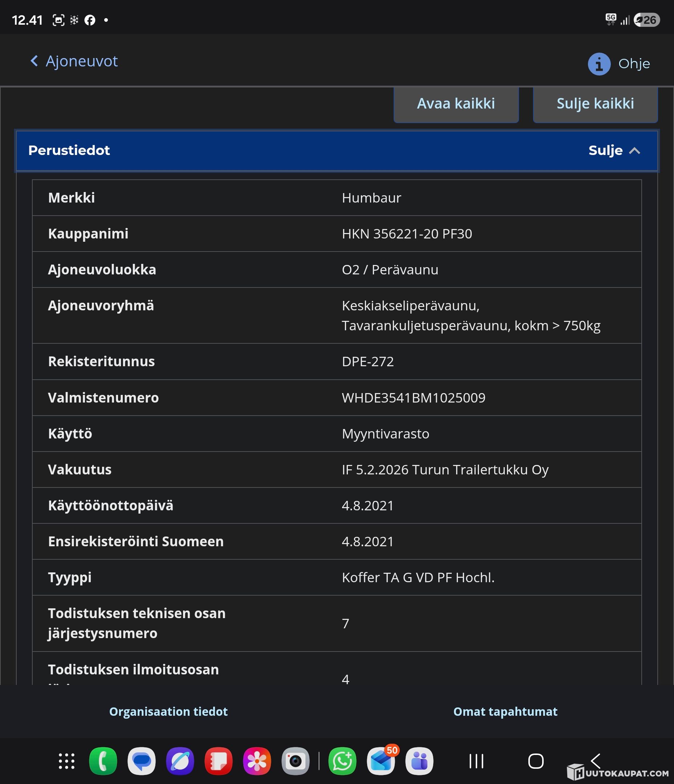Image resolution: width=674 pixels, height=784 pixels.
Task: Open the red Notes app
Action: (219, 761)
